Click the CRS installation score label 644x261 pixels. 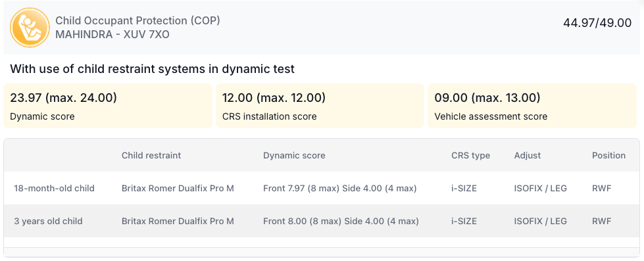pyautogui.click(x=270, y=116)
